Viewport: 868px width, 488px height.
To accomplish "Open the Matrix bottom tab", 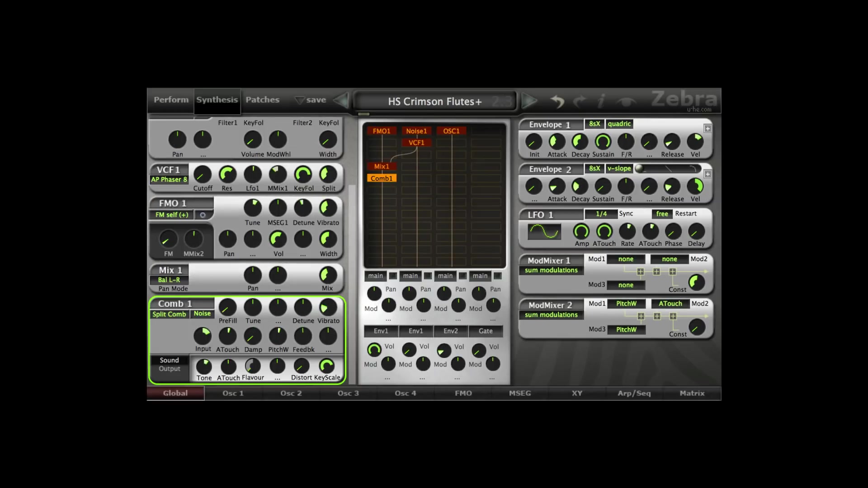I will [692, 393].
